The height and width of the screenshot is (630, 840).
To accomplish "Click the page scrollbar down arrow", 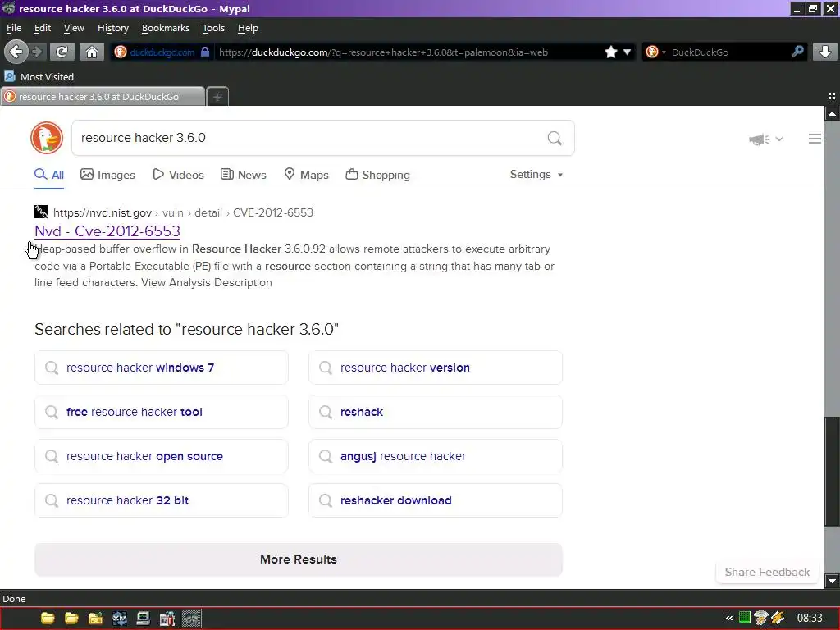I will (x=832, y=581).
